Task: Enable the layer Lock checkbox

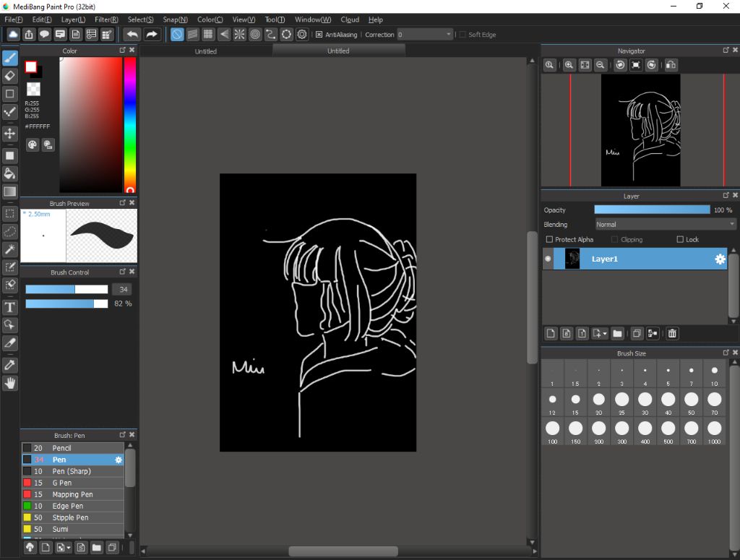Action: pos(680,240)
